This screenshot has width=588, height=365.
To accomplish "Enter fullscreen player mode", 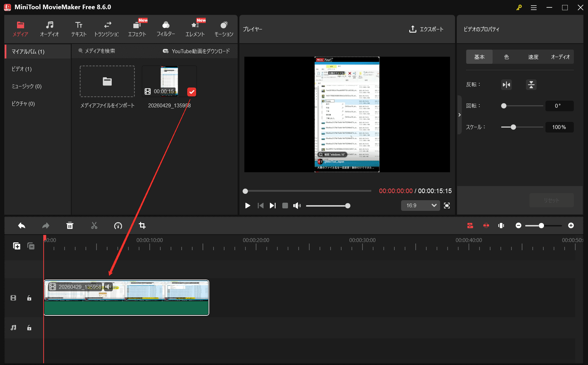I will tap(447, 206).
